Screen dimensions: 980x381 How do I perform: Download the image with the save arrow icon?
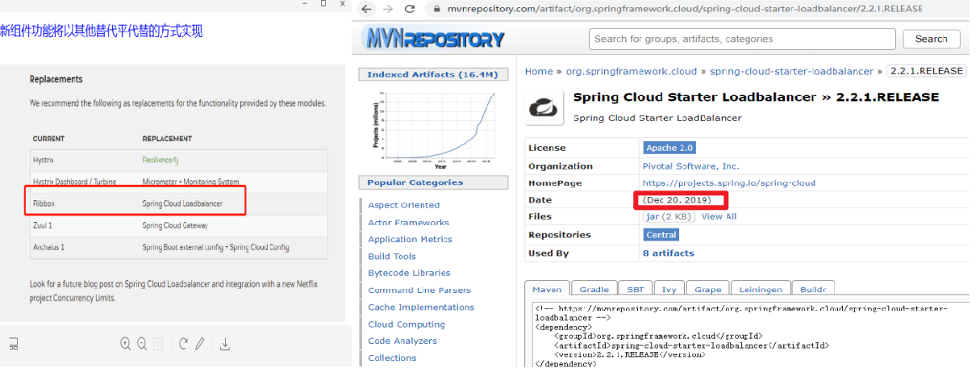pyautogui.click(x=225, y=344)
